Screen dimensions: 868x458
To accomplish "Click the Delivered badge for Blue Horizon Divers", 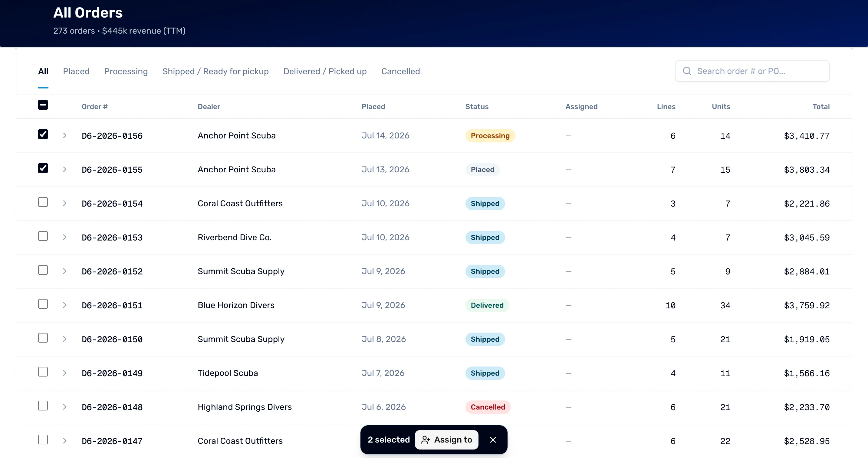I will point(487,305).
